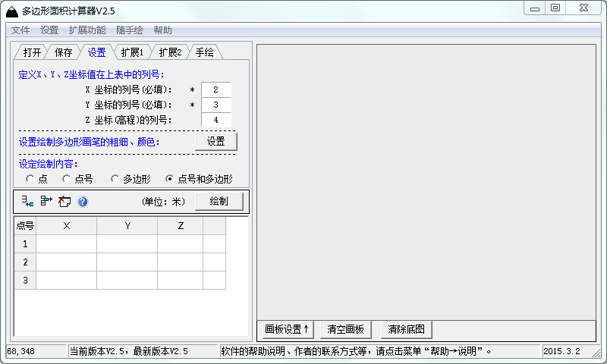The height and width of the screenshot is (364, 607).
Task: Click the Z cell in row 3
Action: [x=181, y=281]
